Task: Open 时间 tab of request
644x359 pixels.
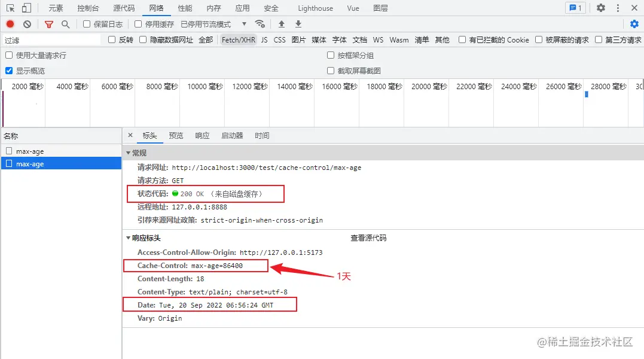Action: (262, 136)
